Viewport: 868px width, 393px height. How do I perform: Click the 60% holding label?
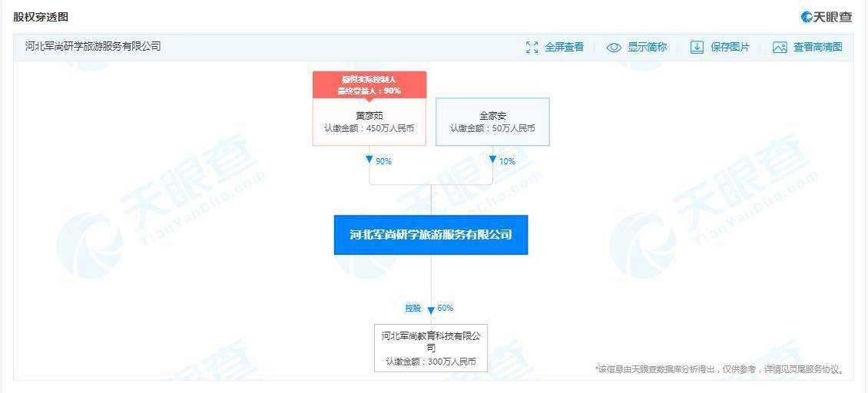(445, 309)
